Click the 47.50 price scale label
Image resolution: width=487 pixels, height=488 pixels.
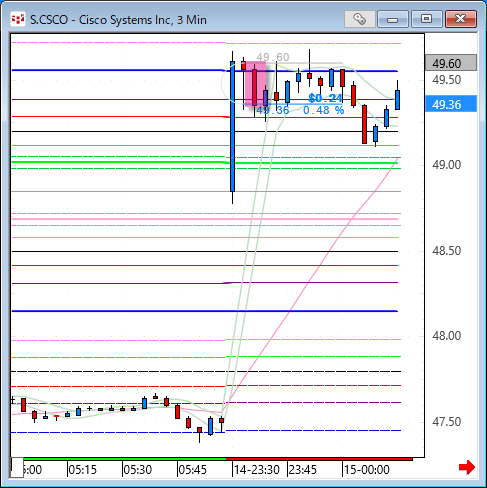point(447,422)
